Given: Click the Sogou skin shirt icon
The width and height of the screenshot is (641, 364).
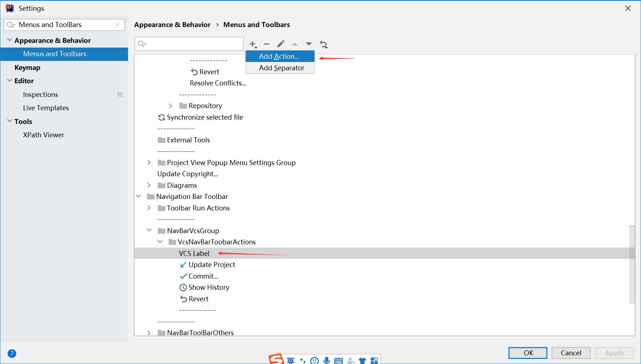Looking at the screenshot, I should pyautogui.click(x=363, y=360).
